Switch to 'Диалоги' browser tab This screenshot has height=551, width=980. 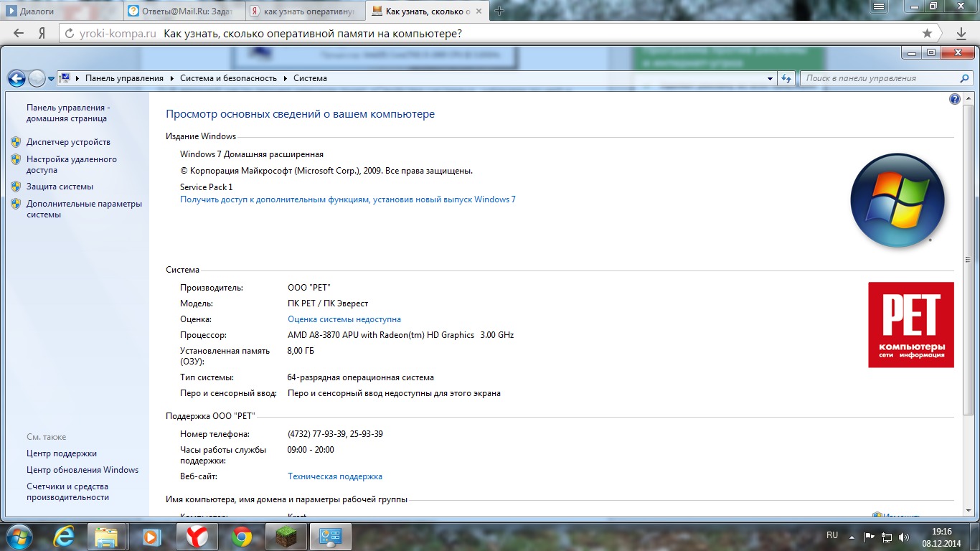(62, 11)
